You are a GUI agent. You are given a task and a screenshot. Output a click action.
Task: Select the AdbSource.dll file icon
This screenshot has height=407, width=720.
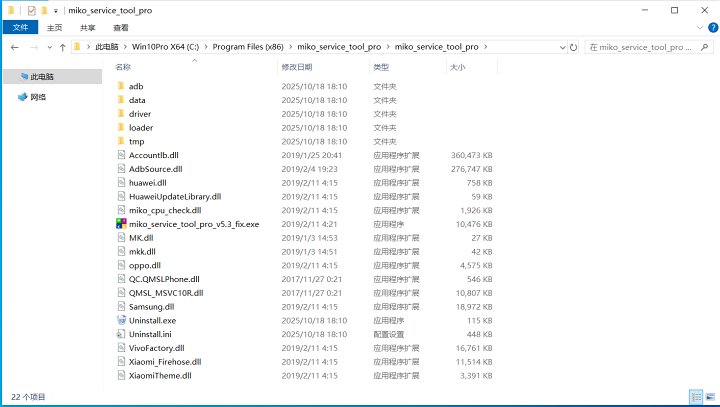click(x=121, y=169)
